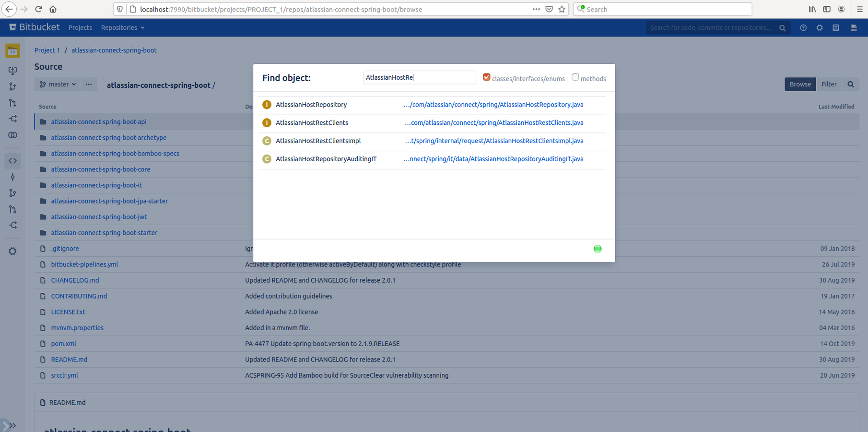Viewport: 868px width, 432px height.
Task: Select the AtlassianHostRepository result
Action: [311, 105]
